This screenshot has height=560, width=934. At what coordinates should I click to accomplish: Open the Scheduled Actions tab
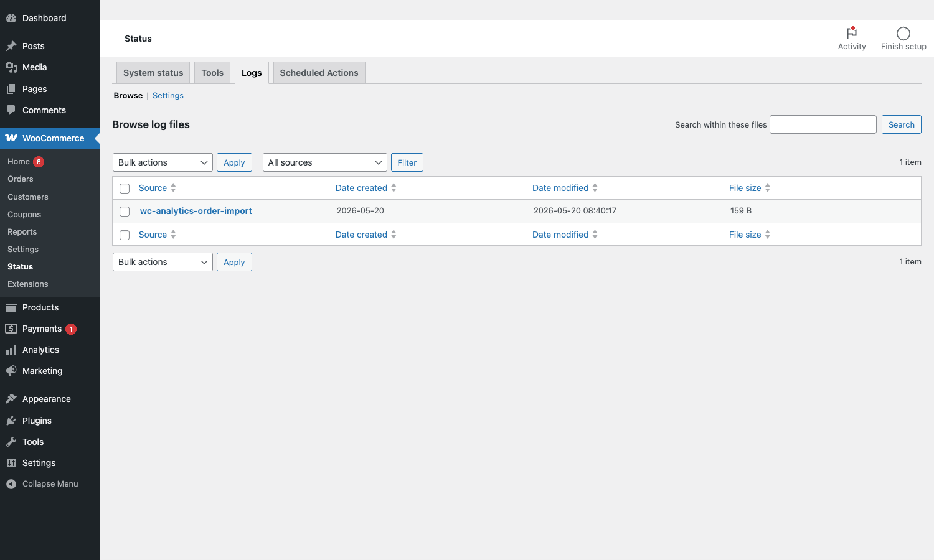coord(319,73)
